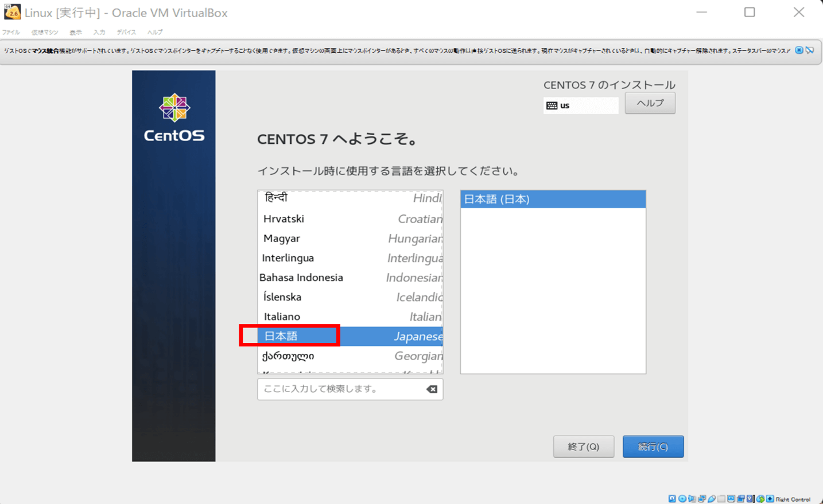Click the virtualization CPU status icon
The image size is (823, 504).
(750, 499)
